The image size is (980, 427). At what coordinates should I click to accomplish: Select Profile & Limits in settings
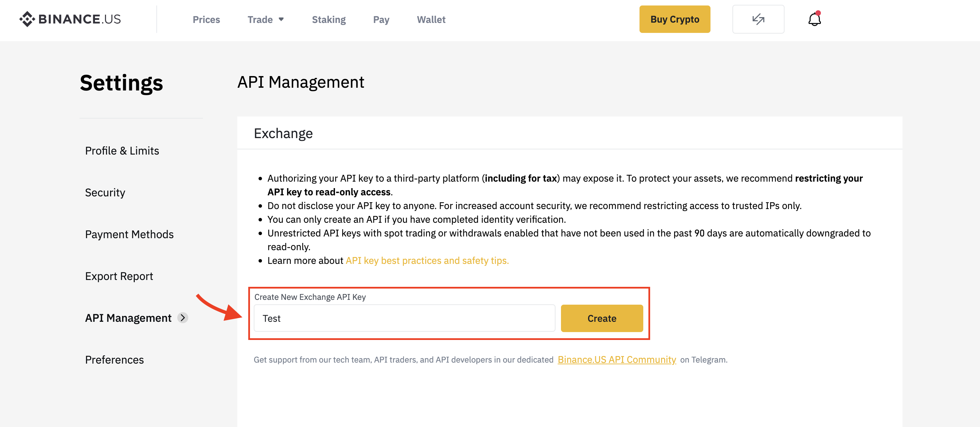(x=122, y=150)
